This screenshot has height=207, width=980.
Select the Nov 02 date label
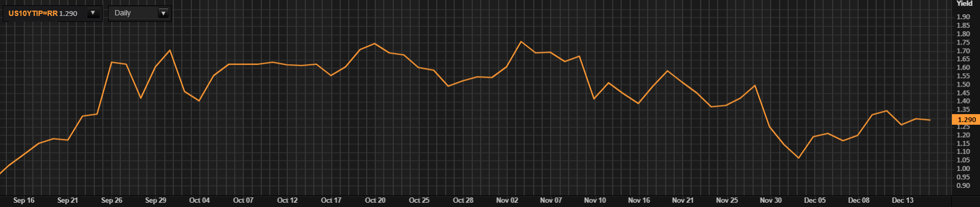click(x=507, y=200)
